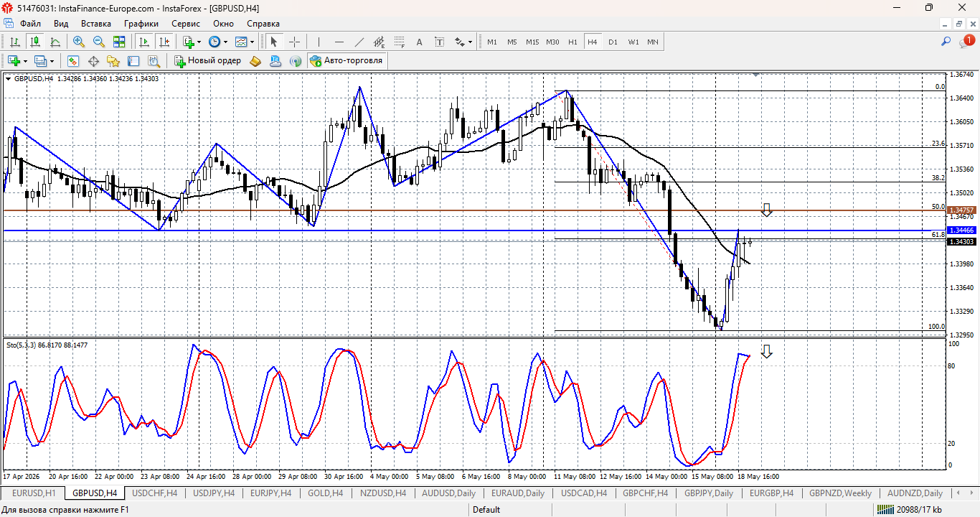Open the add indicators list icon
This screenshot has width=980, height=517.
[189, 42]
